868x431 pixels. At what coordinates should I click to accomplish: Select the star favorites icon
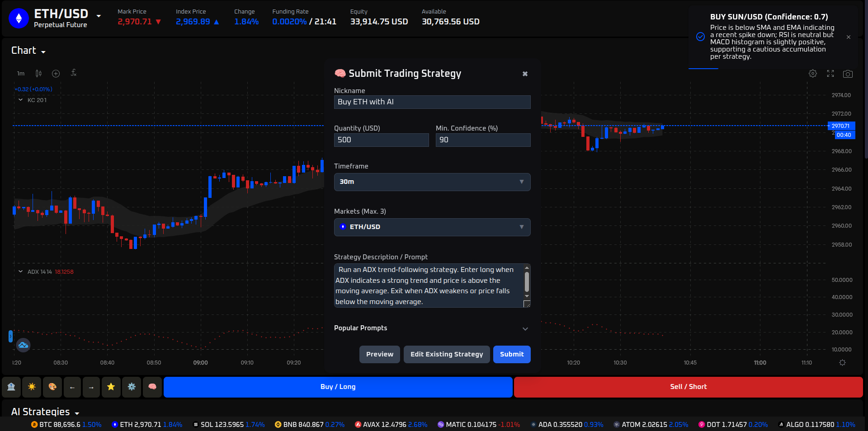point(111,387)
